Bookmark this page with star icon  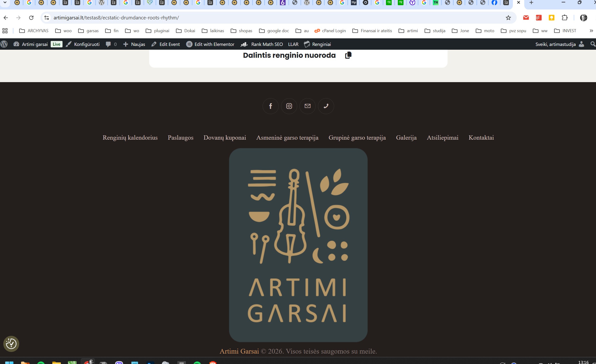tap(508, 18)
